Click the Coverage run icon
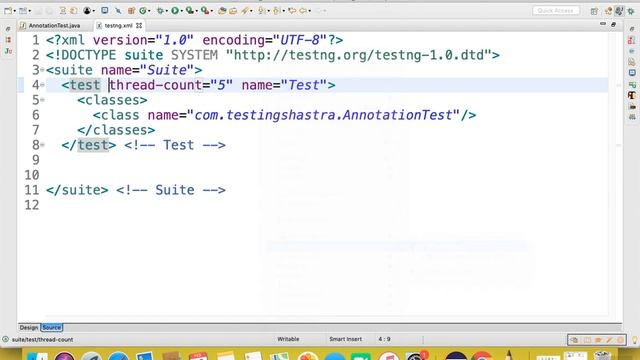 pos(189,11)
